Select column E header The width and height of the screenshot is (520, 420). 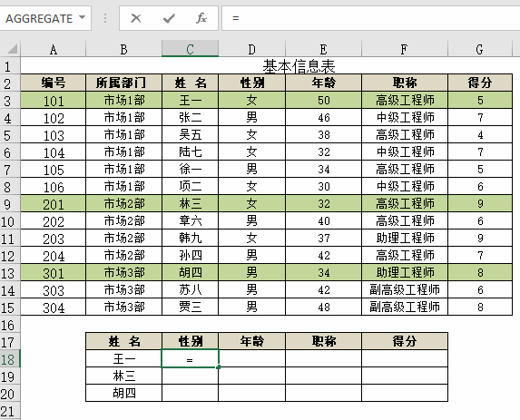click(323, 49)
